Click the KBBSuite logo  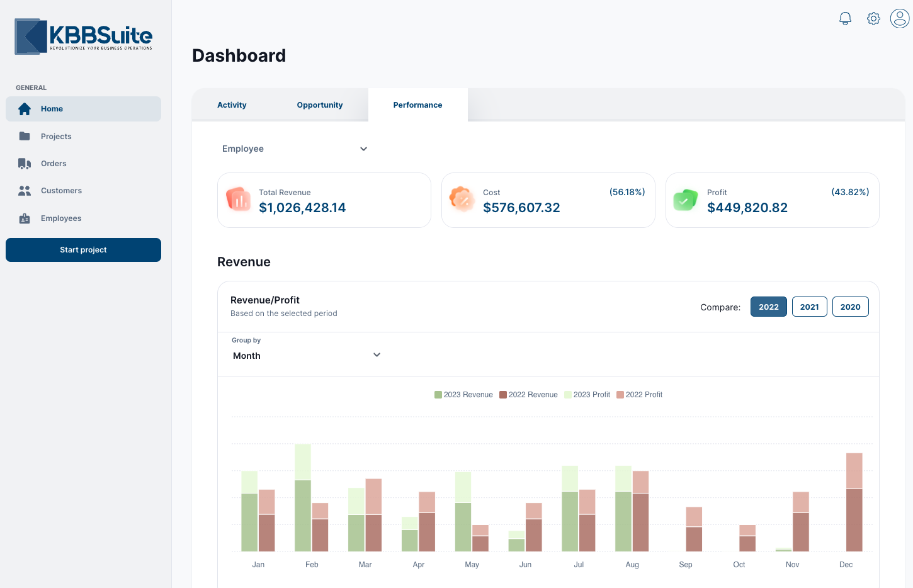pyautogui.click(x=84, y=37)
